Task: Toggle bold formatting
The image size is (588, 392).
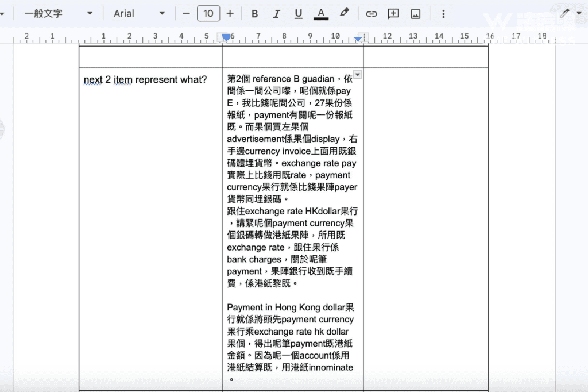Action: click(x=255, y=14)
